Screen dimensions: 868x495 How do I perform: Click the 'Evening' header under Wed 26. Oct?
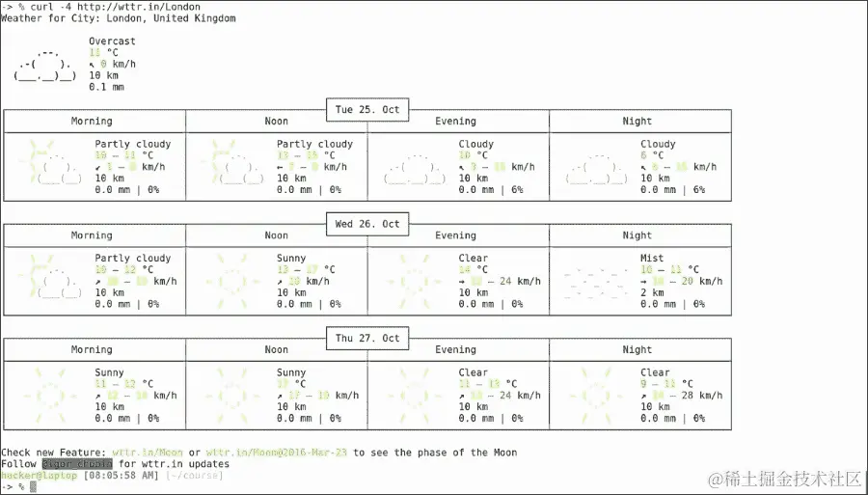[x=455, y=235]
